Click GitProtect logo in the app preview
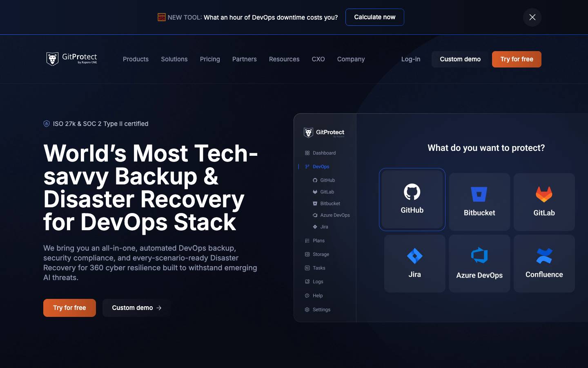This screenshot has height=368, width=588. pos(324,132)
